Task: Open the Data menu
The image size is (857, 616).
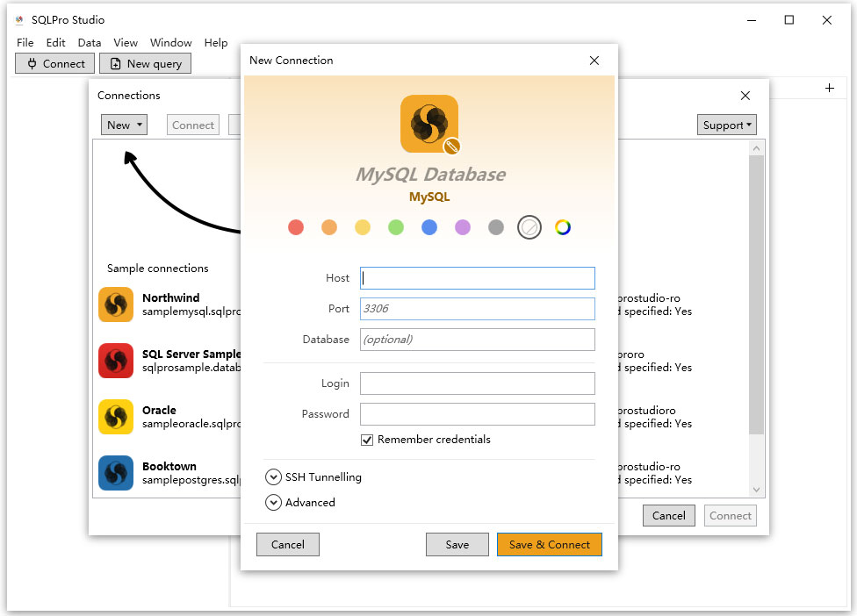Action: click(89, 43)
